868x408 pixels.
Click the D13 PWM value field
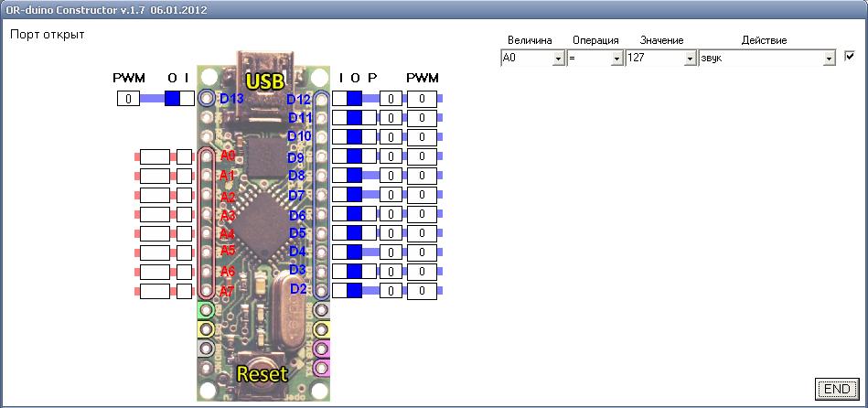coord(128,98)
